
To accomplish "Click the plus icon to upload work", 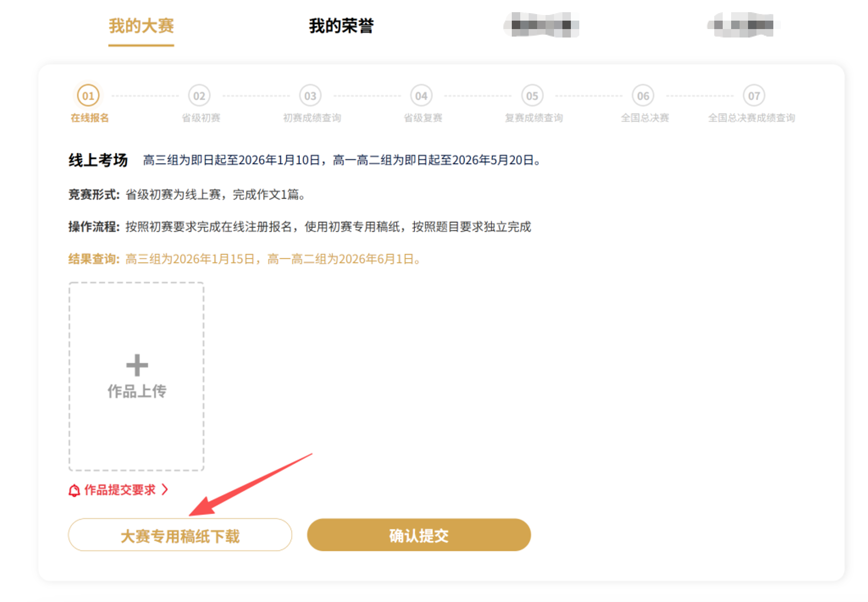I will click(137, 365).
